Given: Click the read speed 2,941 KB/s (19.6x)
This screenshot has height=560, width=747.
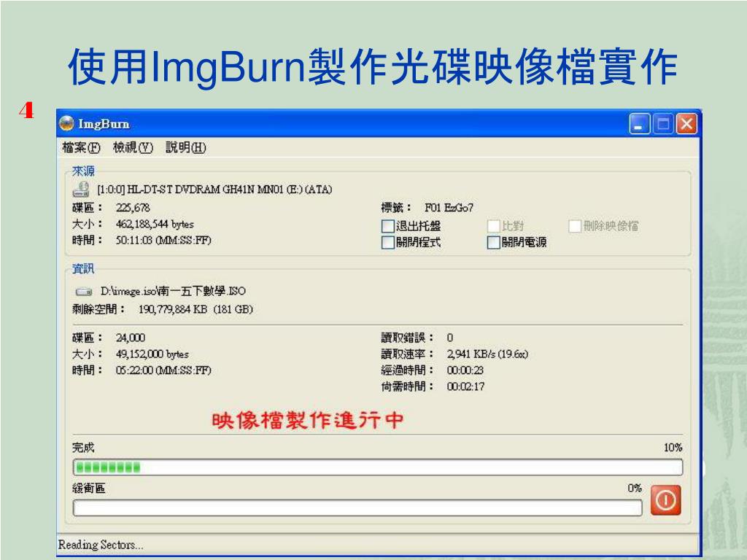Looking at the screenshot, I should 487,354.
